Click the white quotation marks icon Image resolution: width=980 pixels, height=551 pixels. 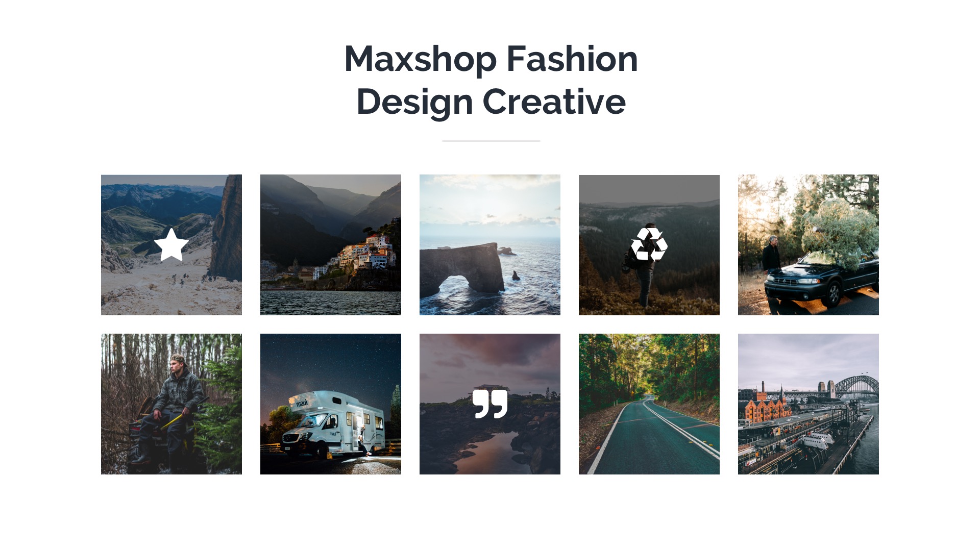click(x=490, y=404)
